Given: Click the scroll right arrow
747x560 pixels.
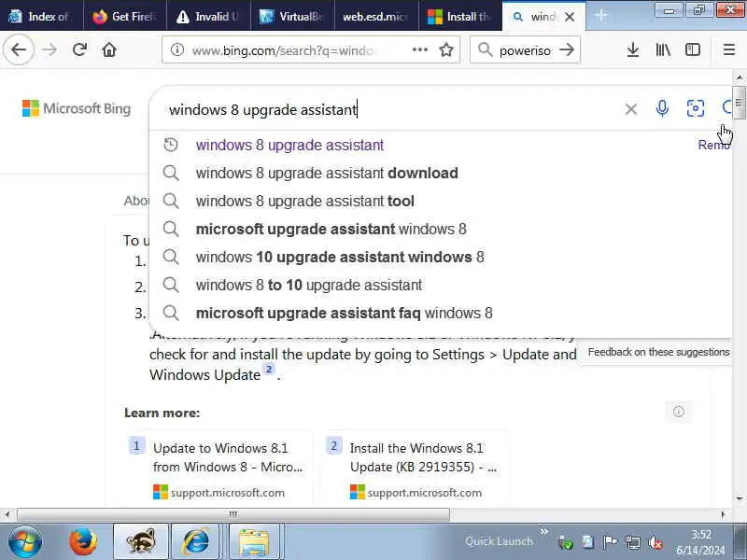Looking at the screenshot, I should pyautogui.click(x=723, y=514).
